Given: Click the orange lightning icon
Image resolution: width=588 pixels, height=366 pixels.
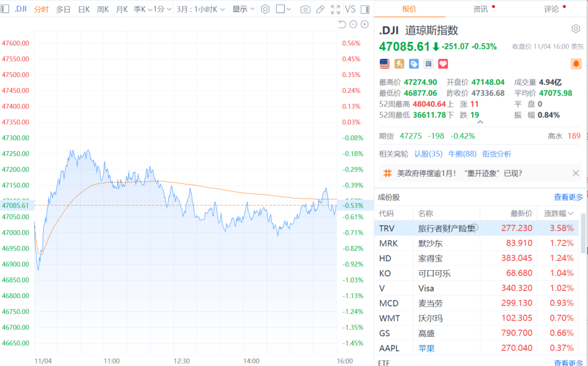Looking at the screenshot, I should click(399, 64).
